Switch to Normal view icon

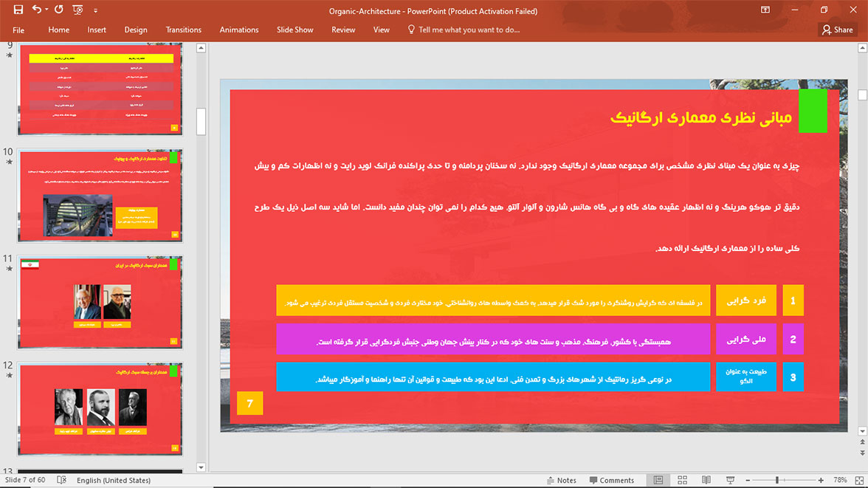tap(658, 480)
